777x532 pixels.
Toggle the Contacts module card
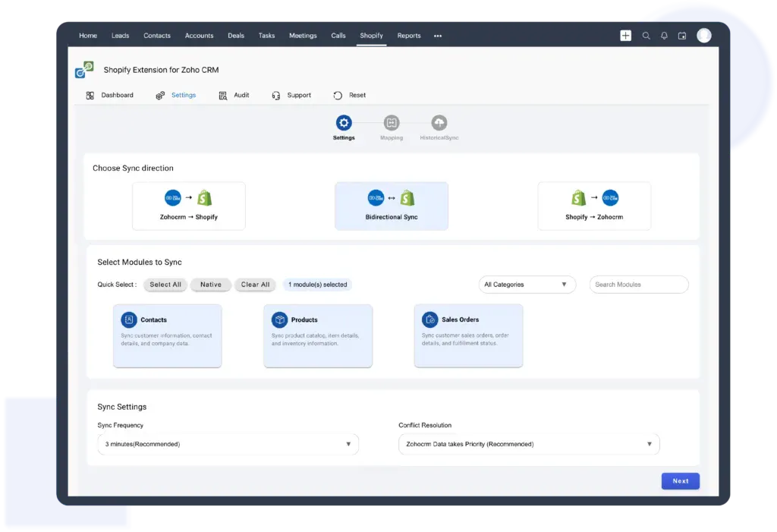(168, 335)
